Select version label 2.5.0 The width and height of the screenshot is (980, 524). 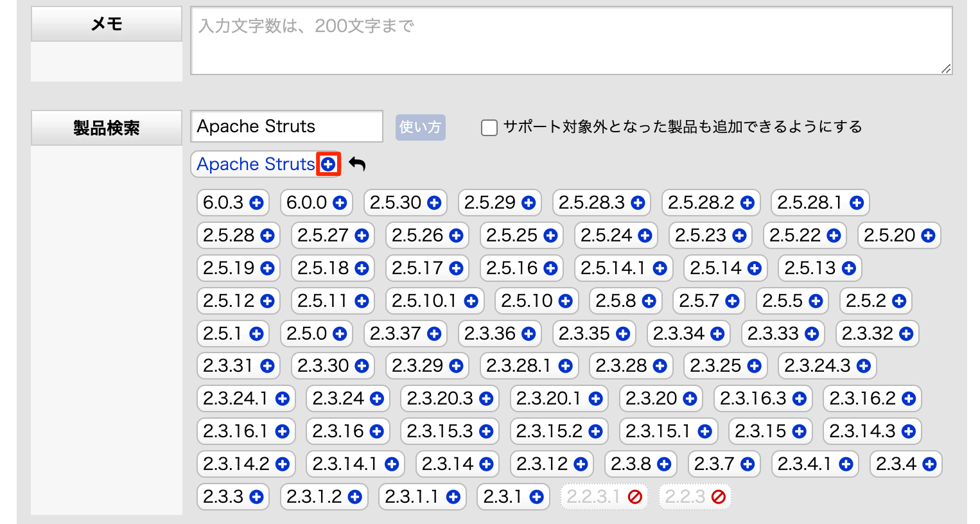point(307,334)
